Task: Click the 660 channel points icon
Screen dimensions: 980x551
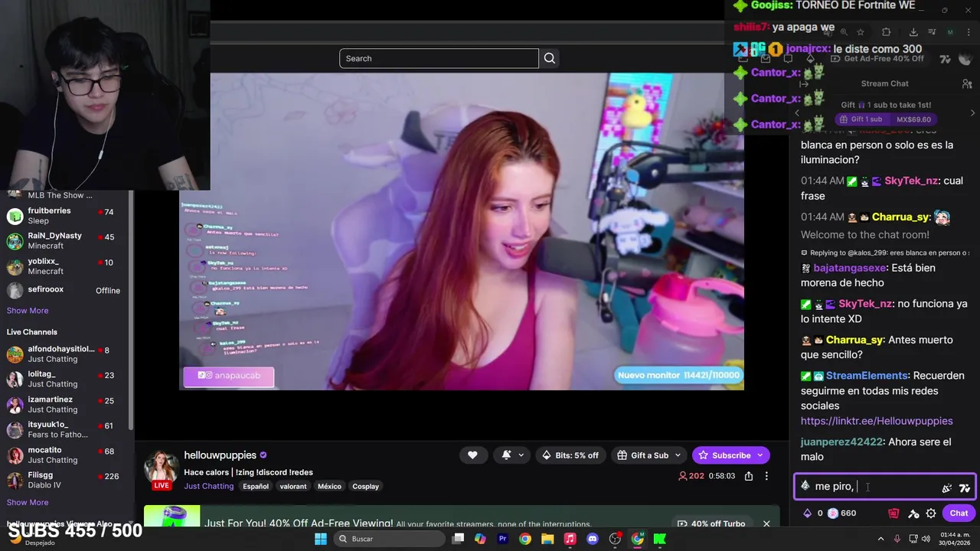Action: point(833,514)
